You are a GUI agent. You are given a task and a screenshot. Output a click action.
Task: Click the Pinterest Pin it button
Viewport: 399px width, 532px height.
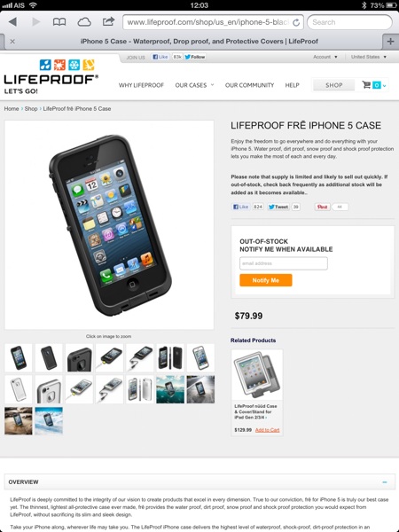[322, 207]
